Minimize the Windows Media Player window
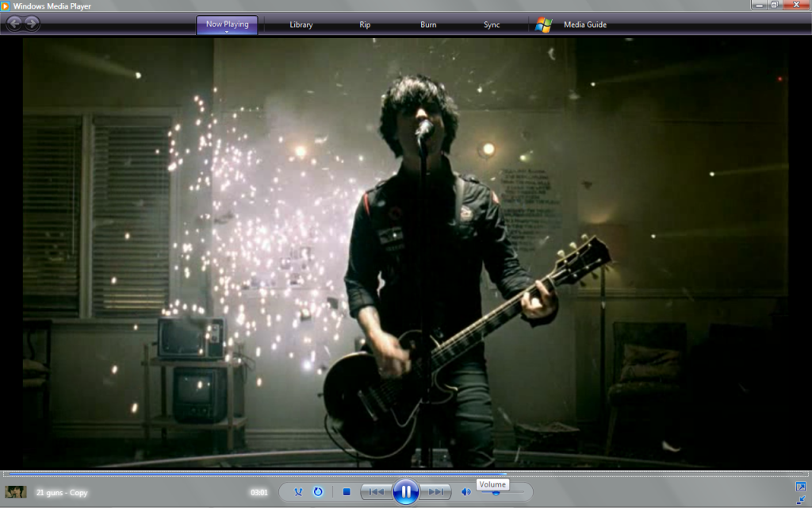 coord(759,6)
